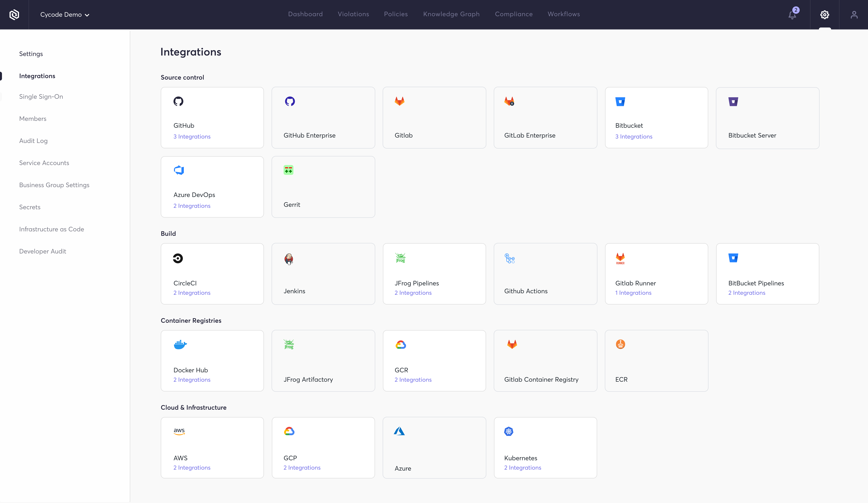The image size is (868, 503).
Task: Select Audit Log in sidebar
Action: (33, 141)
